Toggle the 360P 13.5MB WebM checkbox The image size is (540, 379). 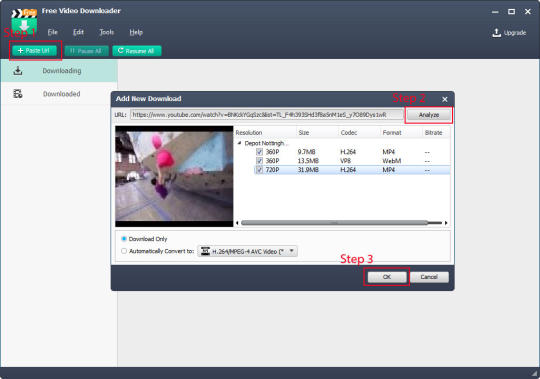tap(260, 161)
